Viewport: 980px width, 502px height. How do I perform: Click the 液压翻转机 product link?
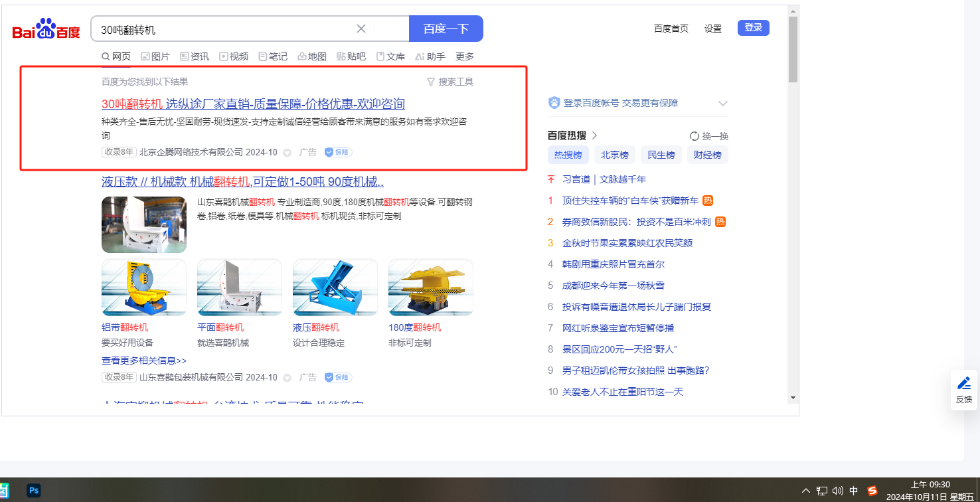coord(316,327)
